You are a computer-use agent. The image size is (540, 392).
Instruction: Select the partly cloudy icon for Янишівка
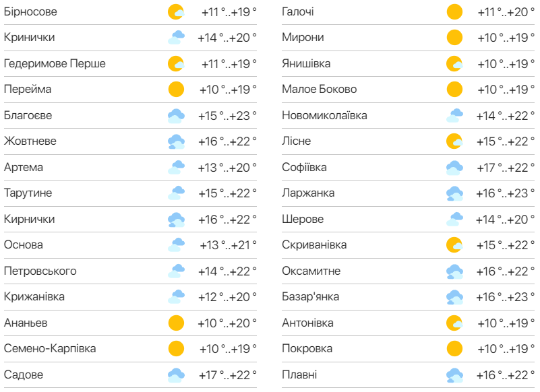coord(455,63)
